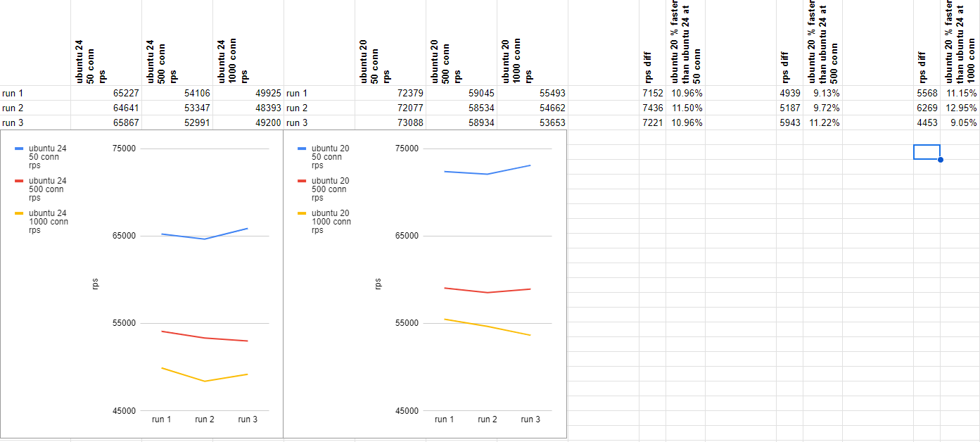The width and height of the screenshot is (980, 442).
Task: Click the rps y-axis title of the ubuntu 24 chart
Action: coord(96,284)
